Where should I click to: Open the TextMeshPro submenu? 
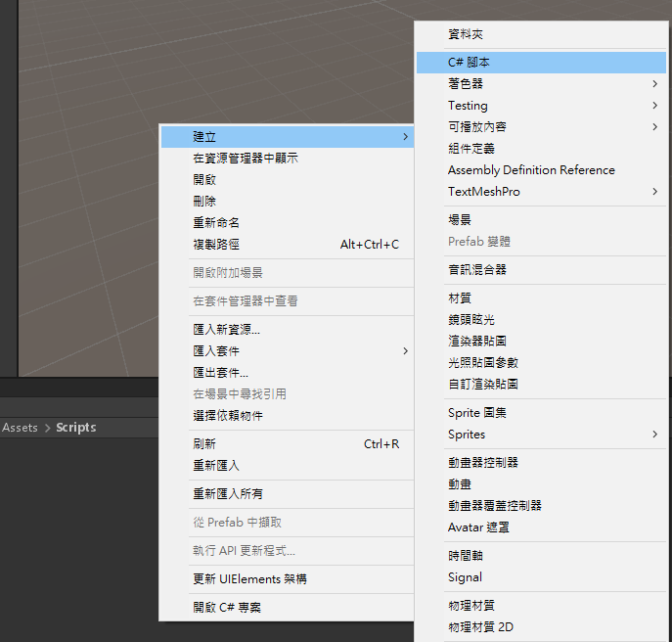pyautogui.click(x=484, y=192)
